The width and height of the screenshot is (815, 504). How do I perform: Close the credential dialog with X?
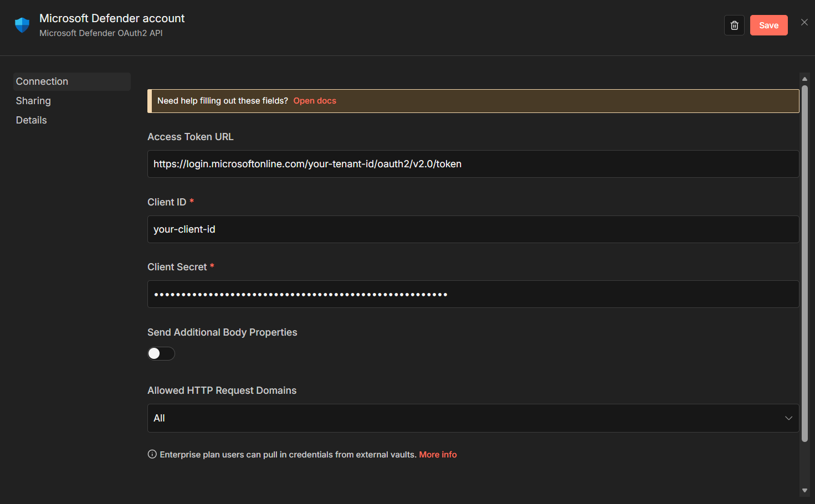pyautogui.click(x=804, y=22)
